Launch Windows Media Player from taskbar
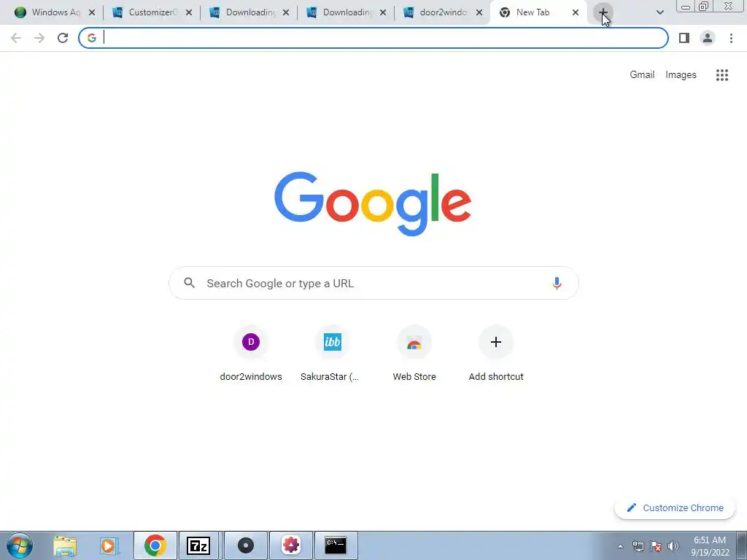The image size is (747, 560). tap(109, 545)
